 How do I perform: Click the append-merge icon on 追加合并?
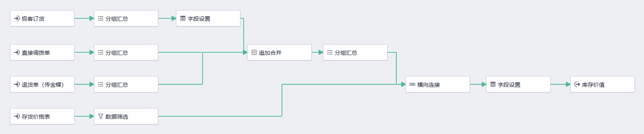(254, 52)
